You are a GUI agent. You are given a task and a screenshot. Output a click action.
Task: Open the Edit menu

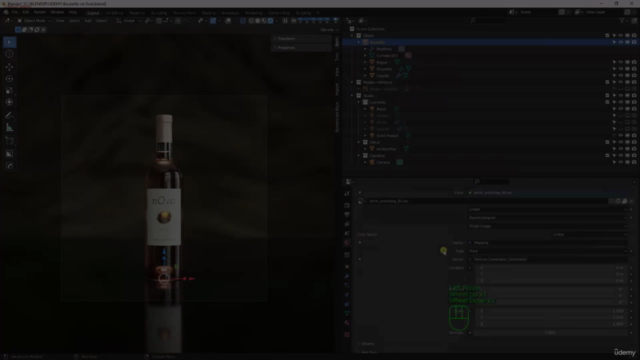coord(26,12)
